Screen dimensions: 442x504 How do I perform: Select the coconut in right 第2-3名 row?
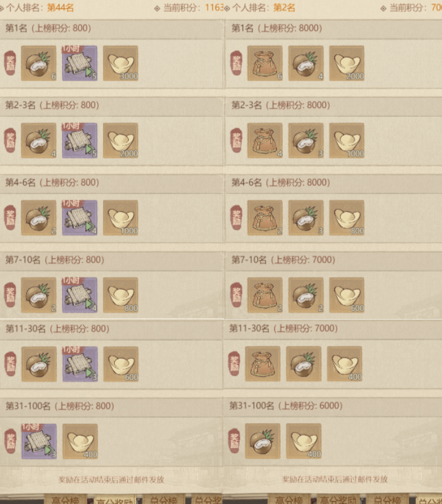pos(306,140)
